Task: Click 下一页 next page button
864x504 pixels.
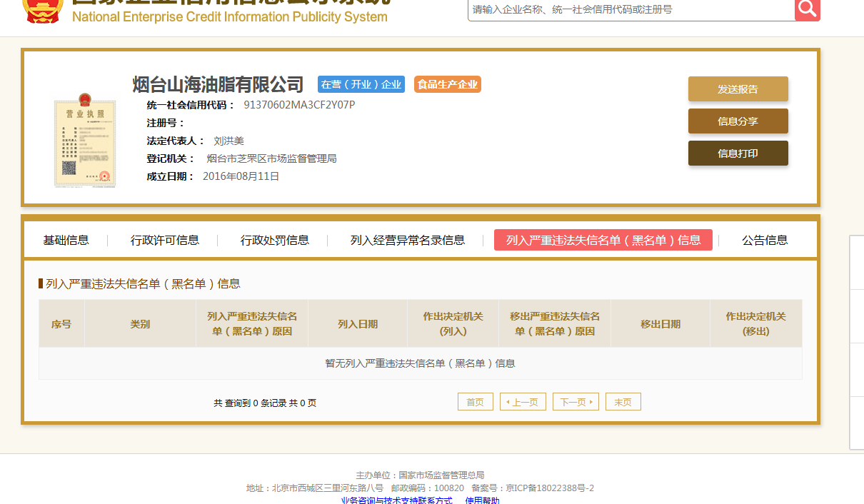Action: tap(576, 402)
